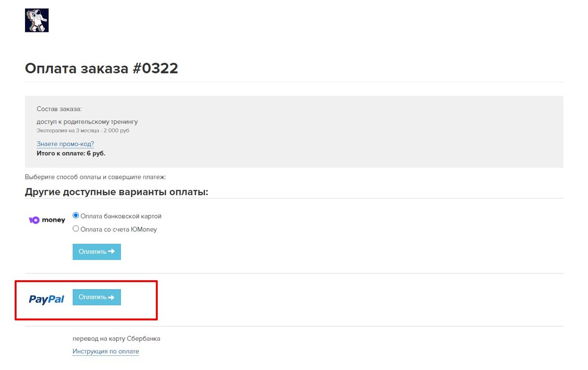588x370 pixels.
Task: Click the 'Оплата со счета ЮMoney' label text
Action: point(119,229)
